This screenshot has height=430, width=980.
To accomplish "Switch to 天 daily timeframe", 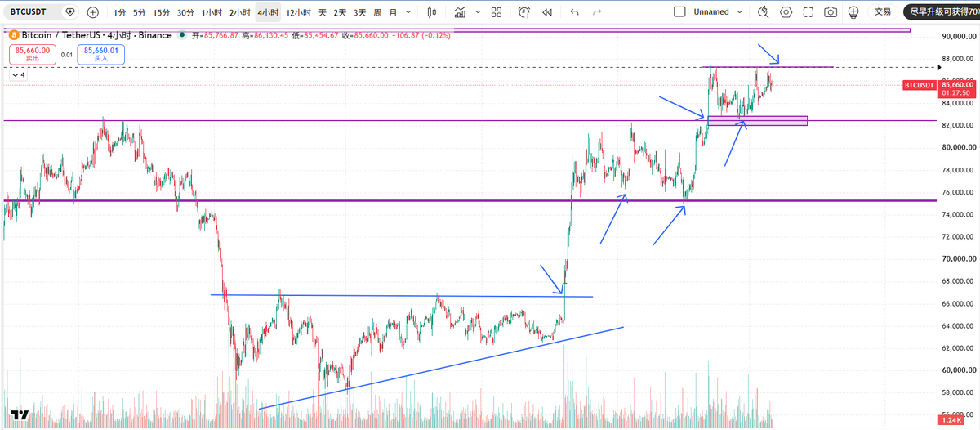I will coord(322,12).
